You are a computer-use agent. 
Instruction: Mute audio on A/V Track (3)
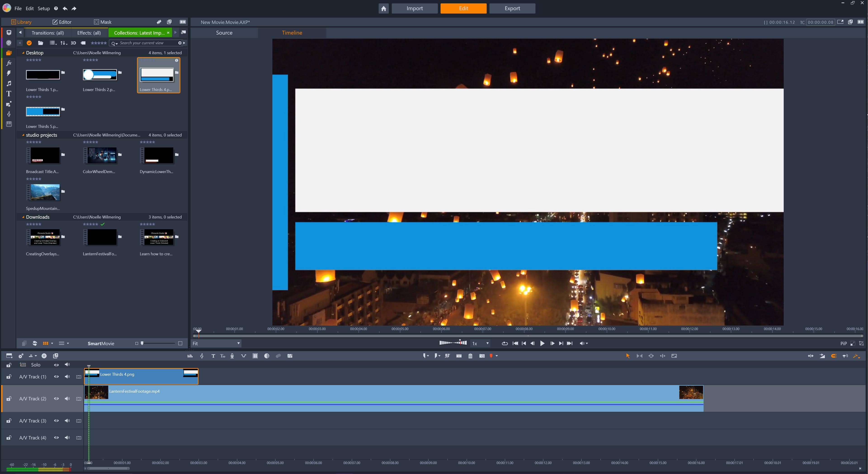67,420
